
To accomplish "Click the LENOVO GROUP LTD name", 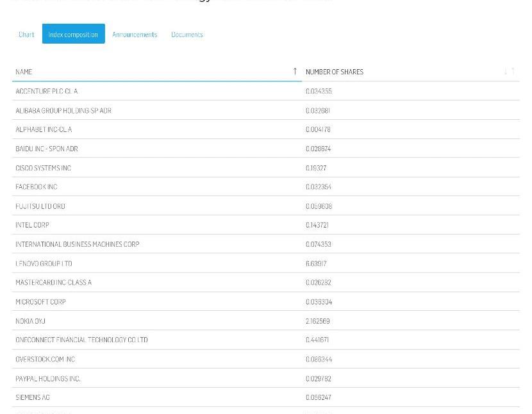I will pyautogui.click(x=44, y=263).
